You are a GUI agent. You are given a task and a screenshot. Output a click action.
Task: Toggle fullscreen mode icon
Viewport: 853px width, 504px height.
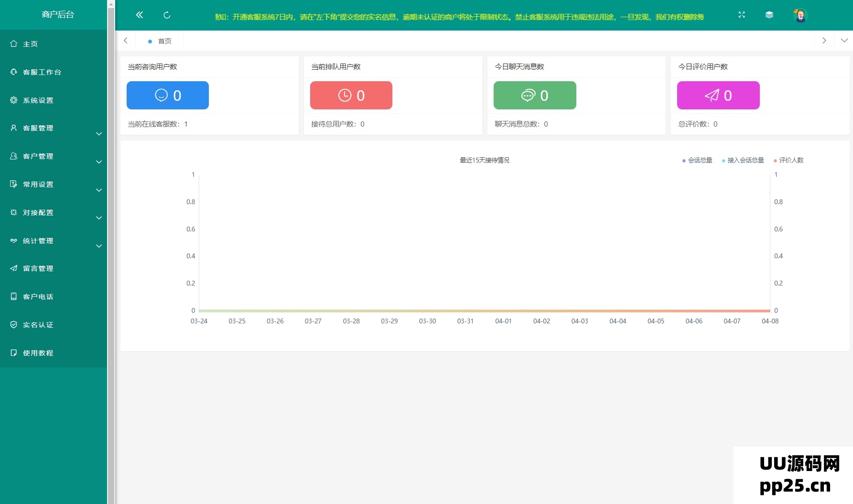coord(742,15)
